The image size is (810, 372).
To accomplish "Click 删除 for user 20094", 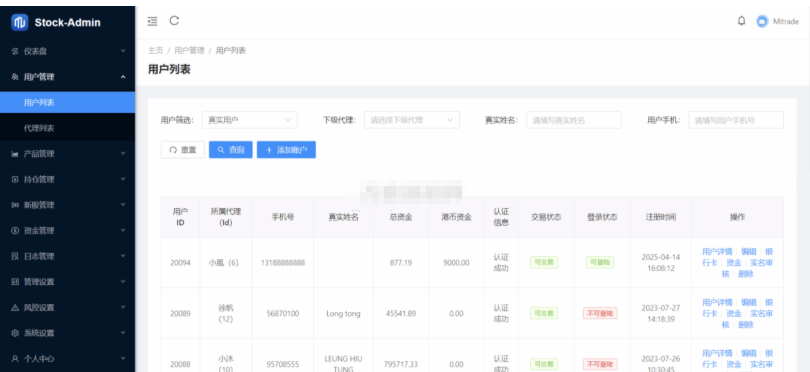I will click(x=745, y=274).
